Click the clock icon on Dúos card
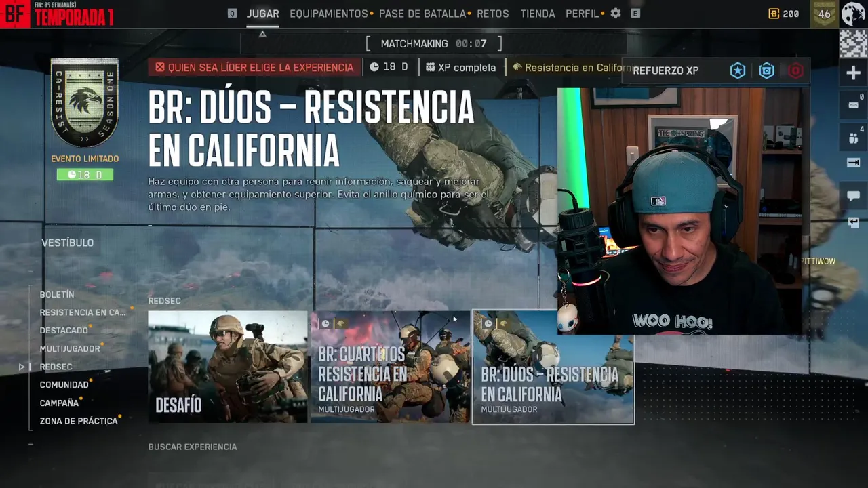The image size is (868, 488). pos(488,323)
